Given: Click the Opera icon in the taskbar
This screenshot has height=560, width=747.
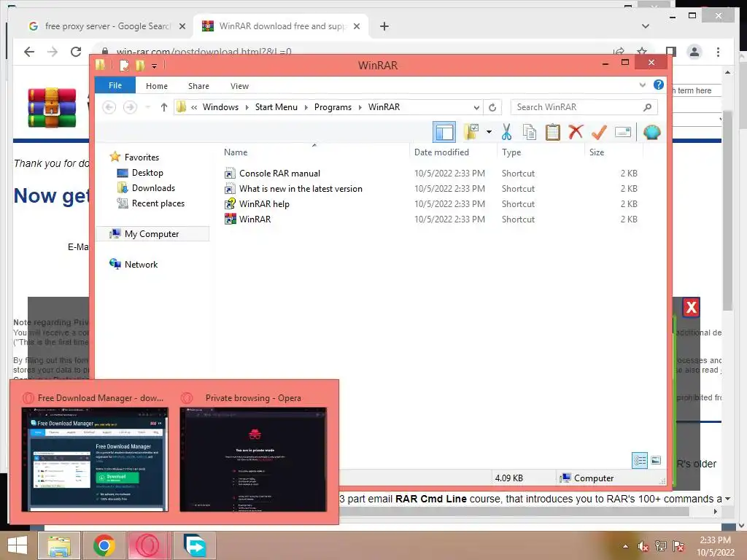Looking at the screenshot, I should (x=149, y=545).
